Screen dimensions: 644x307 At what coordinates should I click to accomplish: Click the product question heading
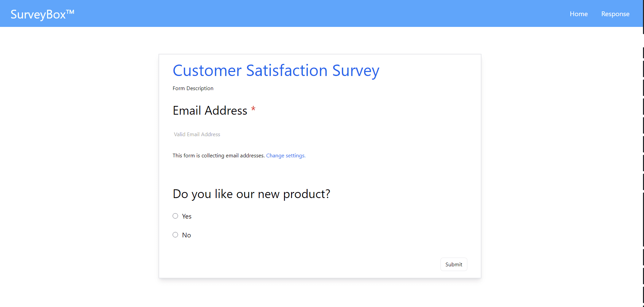[251, 194]
